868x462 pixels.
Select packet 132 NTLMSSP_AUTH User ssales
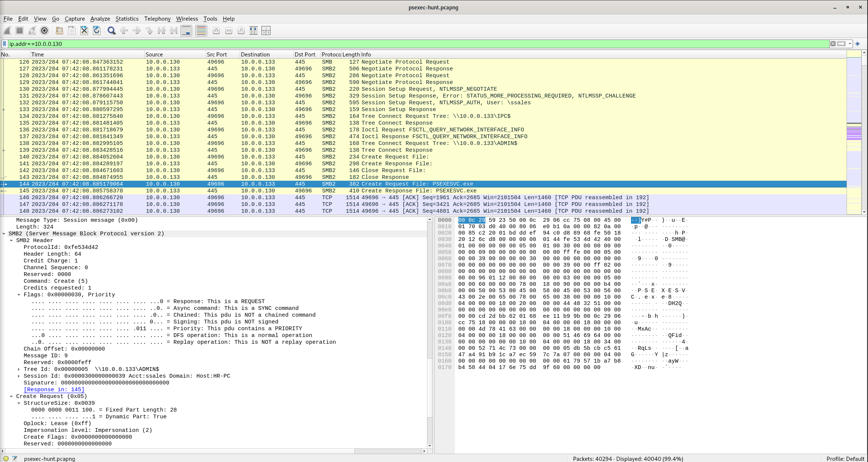(x=423, y=103)
